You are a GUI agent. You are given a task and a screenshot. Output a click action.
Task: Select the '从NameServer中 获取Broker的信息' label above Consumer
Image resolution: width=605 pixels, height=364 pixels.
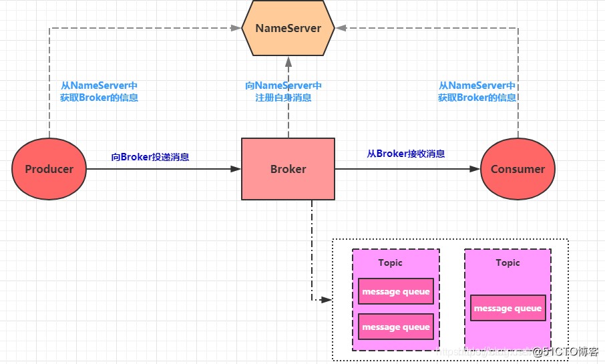477,92
